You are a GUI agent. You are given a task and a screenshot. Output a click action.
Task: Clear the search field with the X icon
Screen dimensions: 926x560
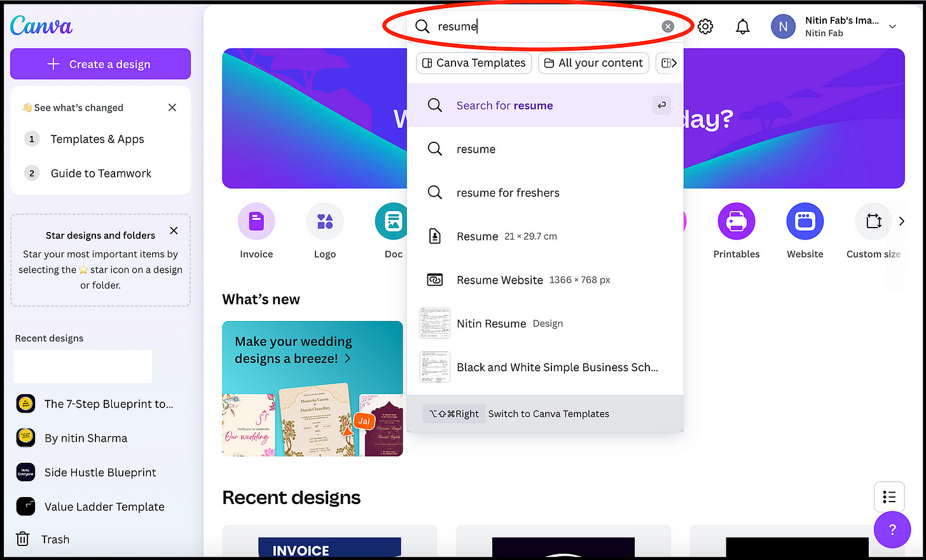tap(667, 26)
